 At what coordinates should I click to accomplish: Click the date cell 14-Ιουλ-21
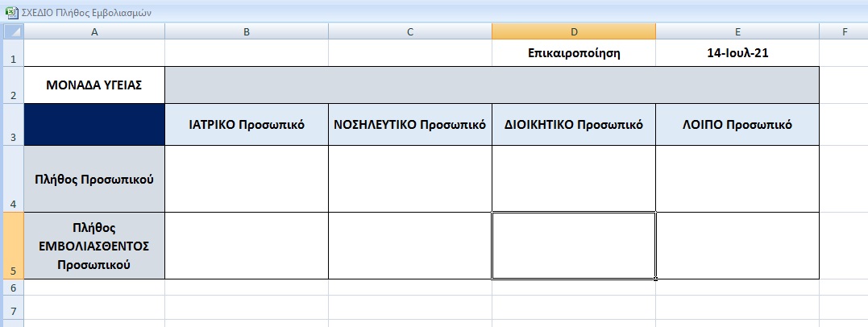point(737,53)
